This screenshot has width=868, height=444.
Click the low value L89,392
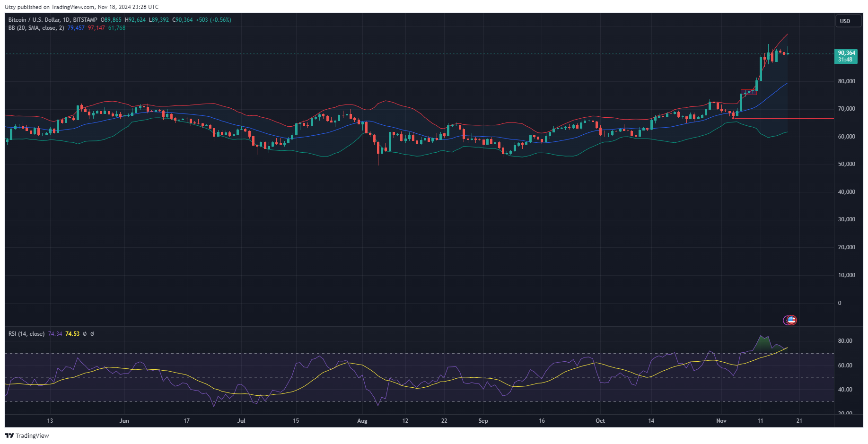coord(159,20)
